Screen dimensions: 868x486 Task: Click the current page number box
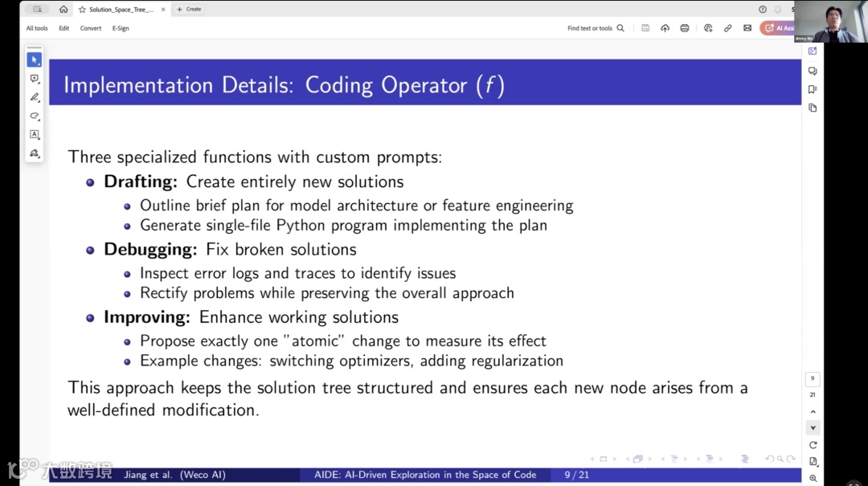(813, 378)
